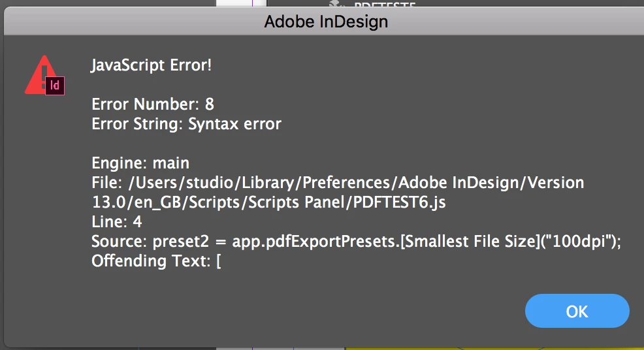Click the Error Number: 8 line
This screenshot has width=644, height=350.
tap(153, 104)
